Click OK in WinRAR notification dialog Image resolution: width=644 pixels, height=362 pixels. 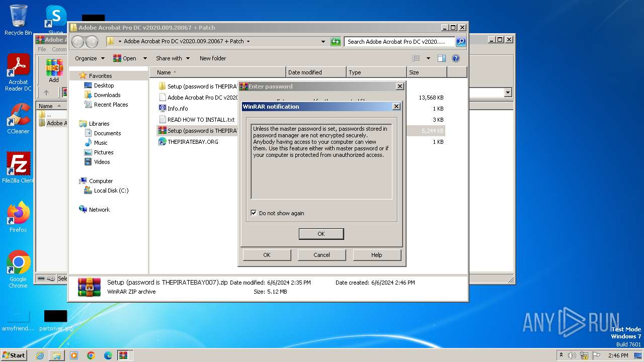coord(321,234)
